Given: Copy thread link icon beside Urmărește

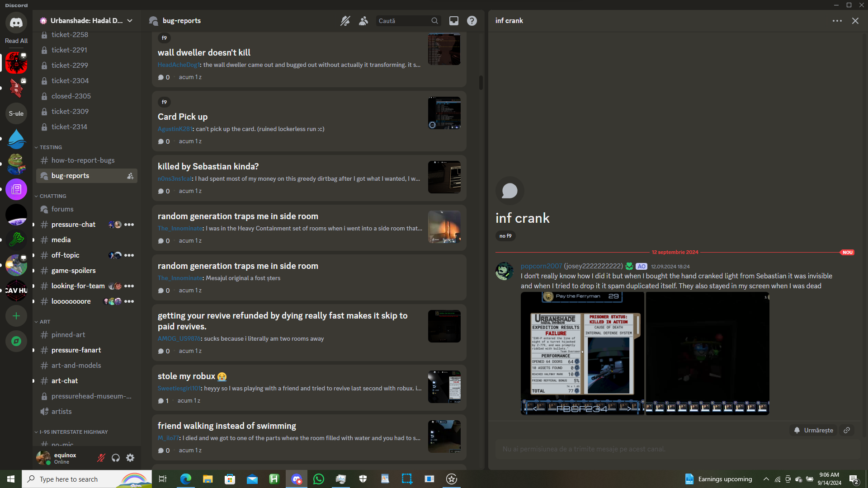Looking at the screenshot, I should 847,430.
